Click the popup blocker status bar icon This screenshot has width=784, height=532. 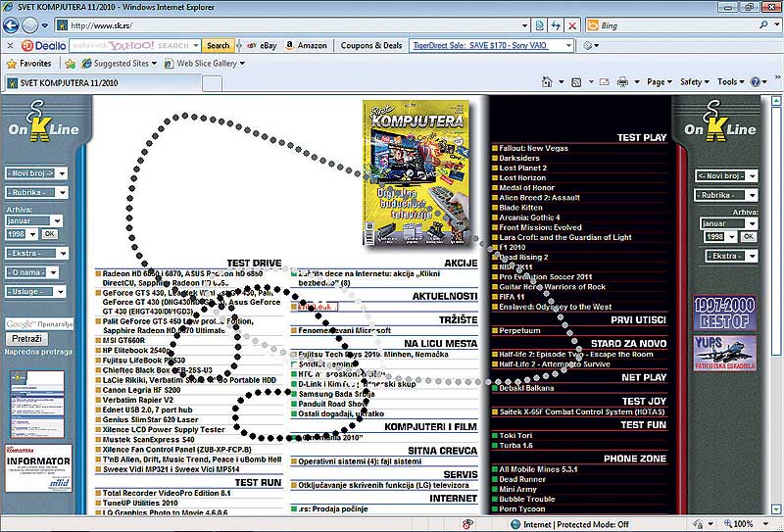468,524
